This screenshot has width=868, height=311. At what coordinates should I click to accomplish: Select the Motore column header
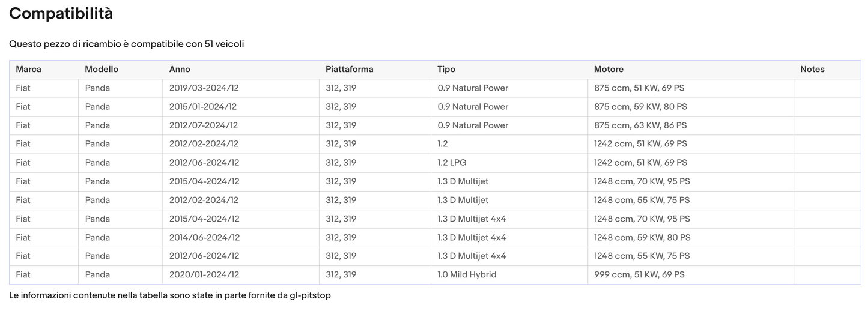tap(609, 70)
